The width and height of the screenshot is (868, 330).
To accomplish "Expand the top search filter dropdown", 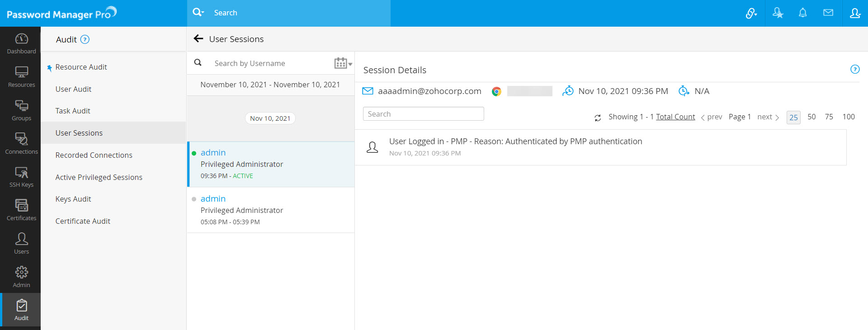I will click(x=198, y=13).
